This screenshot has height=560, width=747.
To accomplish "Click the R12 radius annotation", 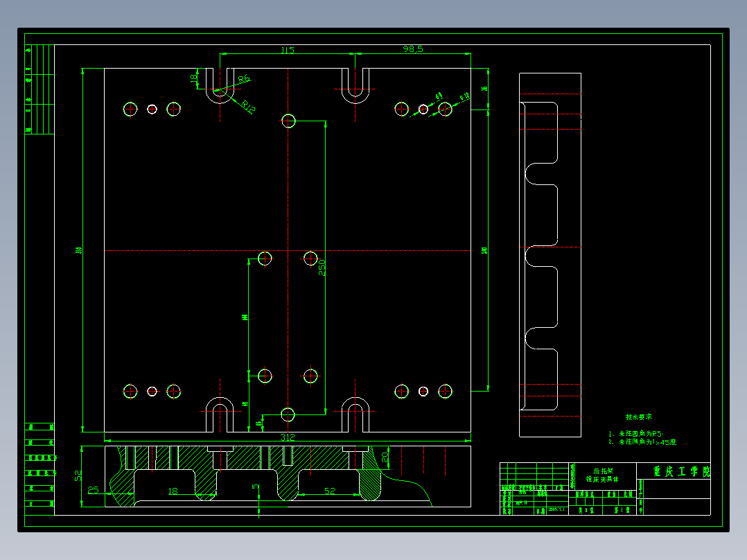I will point(248,106).
